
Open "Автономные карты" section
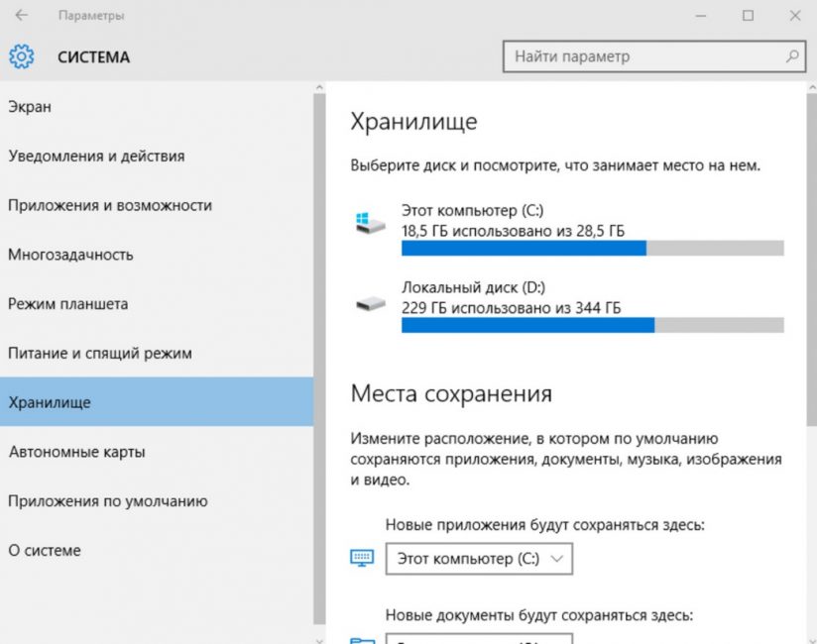[x=157, y=452]
